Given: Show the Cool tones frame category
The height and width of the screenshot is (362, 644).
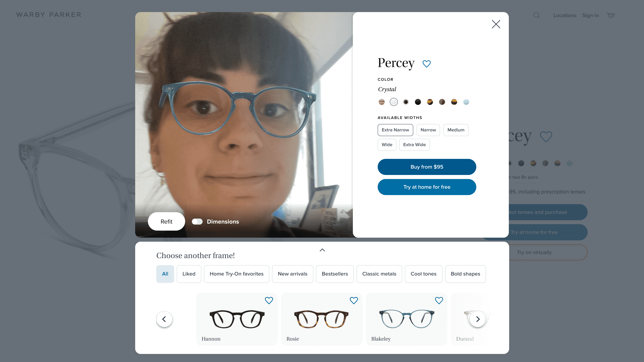Looking at the screenshot, I should [x=423, y=274].
